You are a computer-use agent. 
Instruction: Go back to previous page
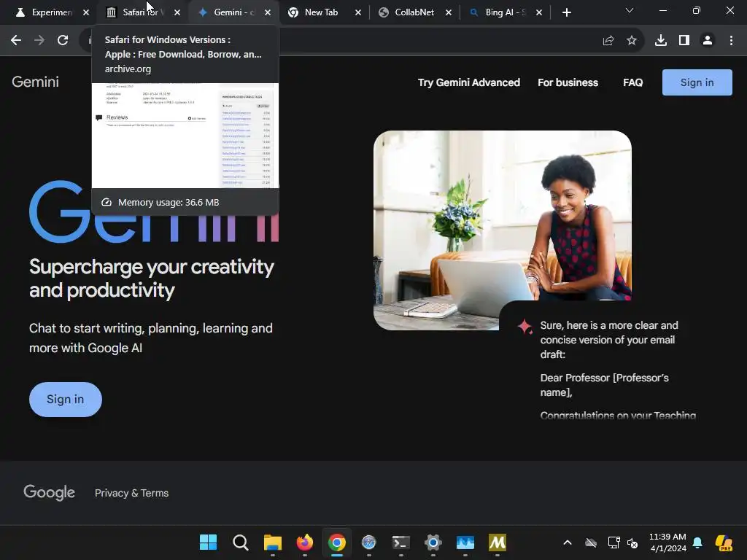coord(16,41)
